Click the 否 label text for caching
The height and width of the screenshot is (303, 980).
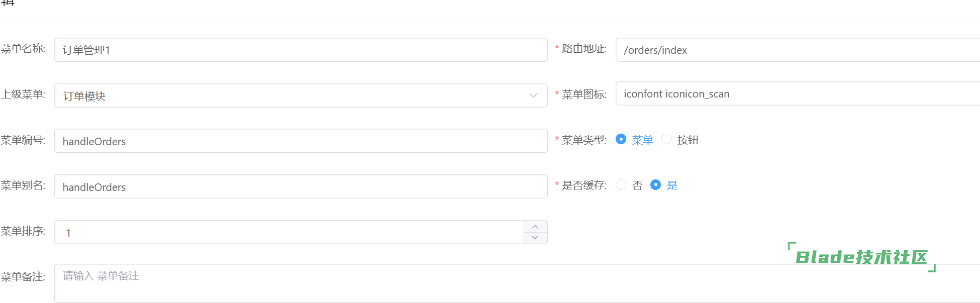(x=637, y=185)
